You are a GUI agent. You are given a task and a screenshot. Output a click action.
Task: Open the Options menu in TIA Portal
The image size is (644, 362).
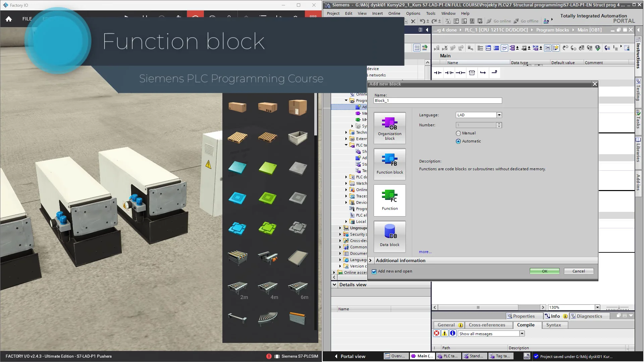coord(413,13)
